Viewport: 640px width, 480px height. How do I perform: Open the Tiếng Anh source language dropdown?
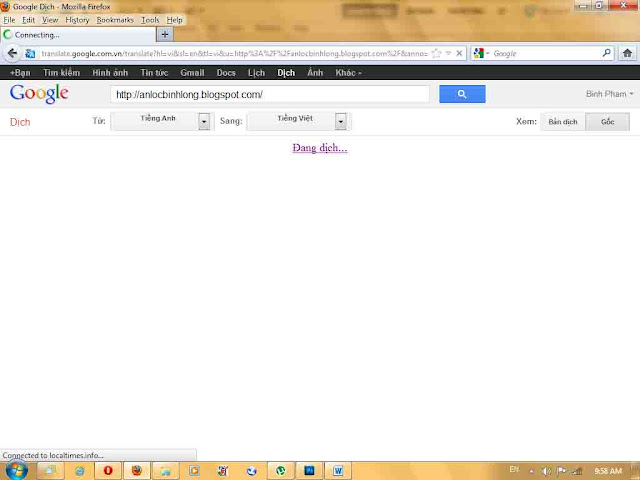tap(162, 121)
